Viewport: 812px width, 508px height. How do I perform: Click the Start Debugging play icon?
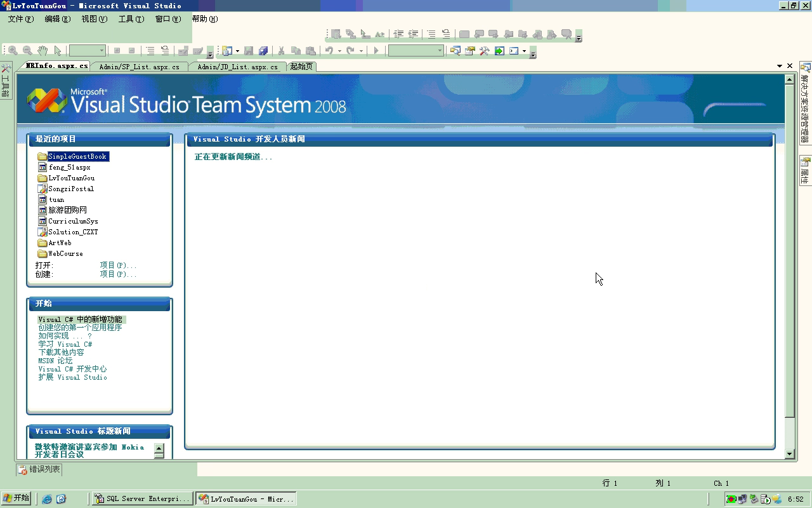376,51
